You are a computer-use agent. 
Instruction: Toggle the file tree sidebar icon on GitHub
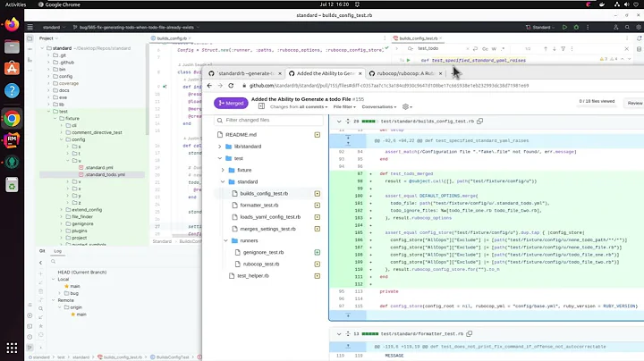[261, 106]
